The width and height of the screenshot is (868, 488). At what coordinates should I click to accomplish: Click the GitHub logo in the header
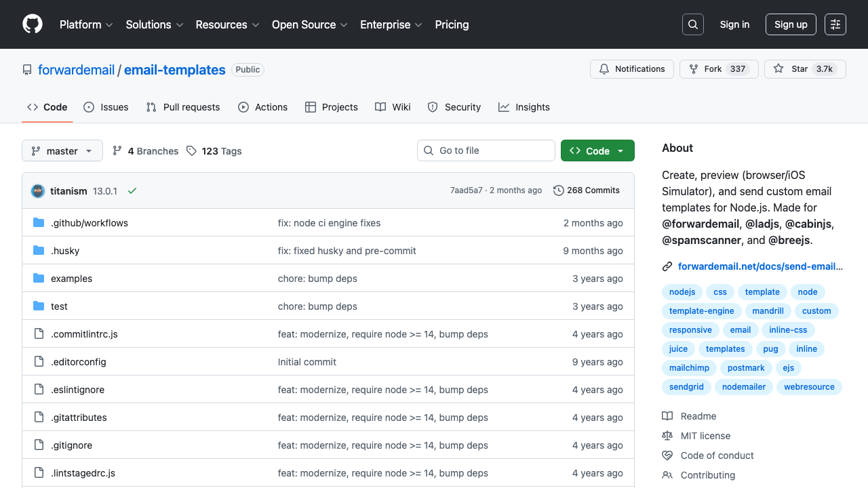point(32,24)
